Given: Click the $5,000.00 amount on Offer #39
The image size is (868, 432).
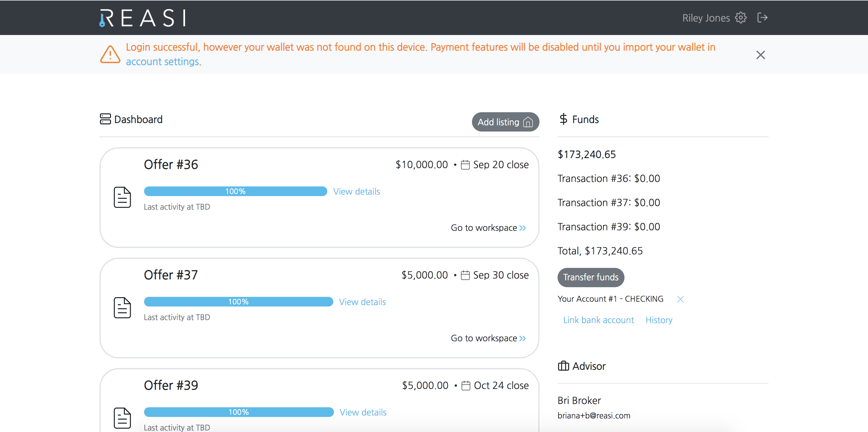Looking at the screenshot, I should point(425,385).
